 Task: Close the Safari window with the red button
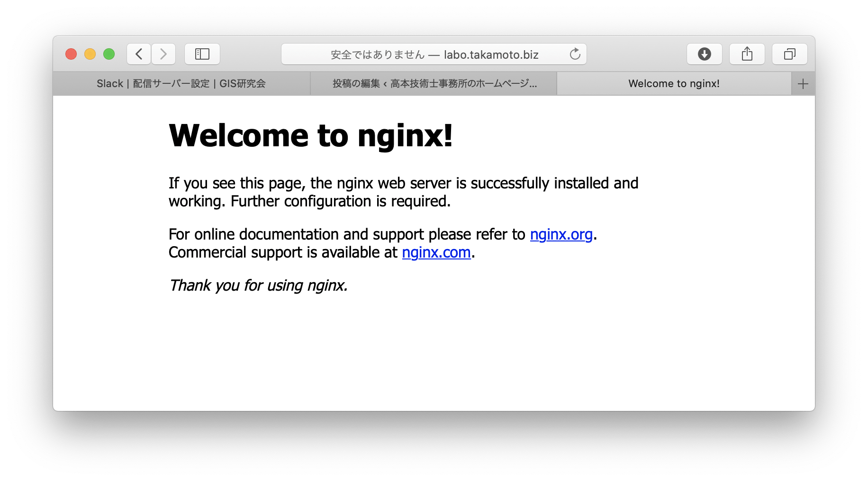[x=71, y=54]
